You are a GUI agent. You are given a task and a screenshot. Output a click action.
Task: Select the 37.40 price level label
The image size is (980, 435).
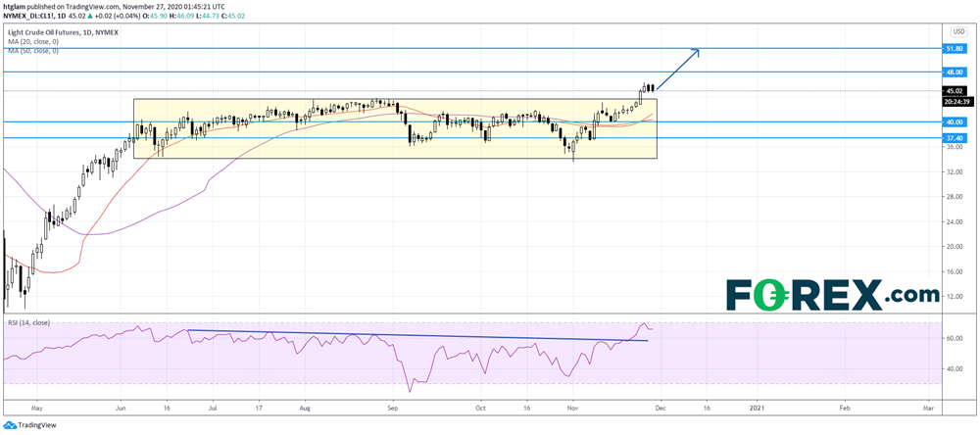[x=953, y=138]
